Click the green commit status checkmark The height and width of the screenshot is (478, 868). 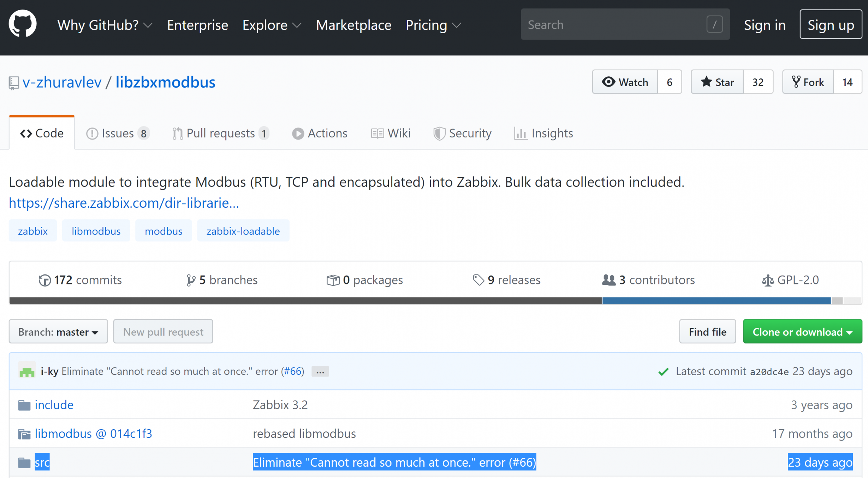click(x=663, y=371)
